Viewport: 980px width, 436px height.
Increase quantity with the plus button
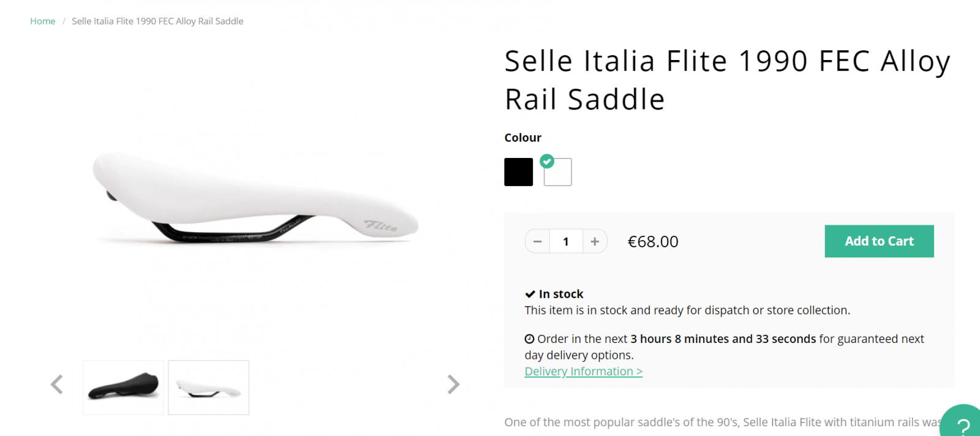point(595,241)
